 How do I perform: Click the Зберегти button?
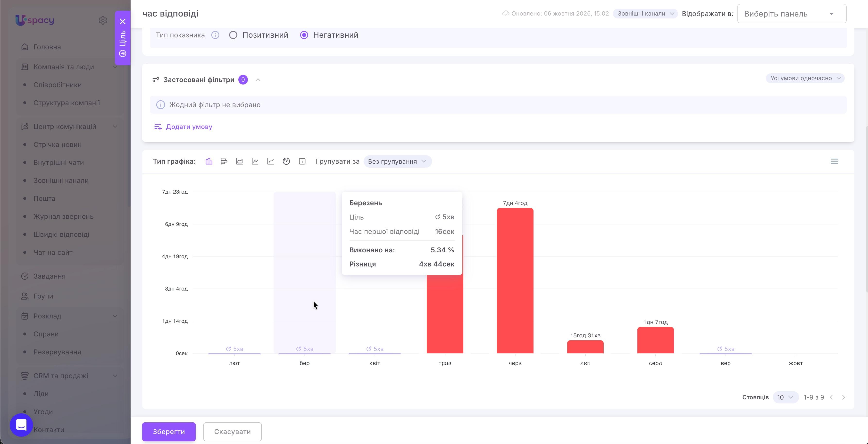click(x=169, y=432)
